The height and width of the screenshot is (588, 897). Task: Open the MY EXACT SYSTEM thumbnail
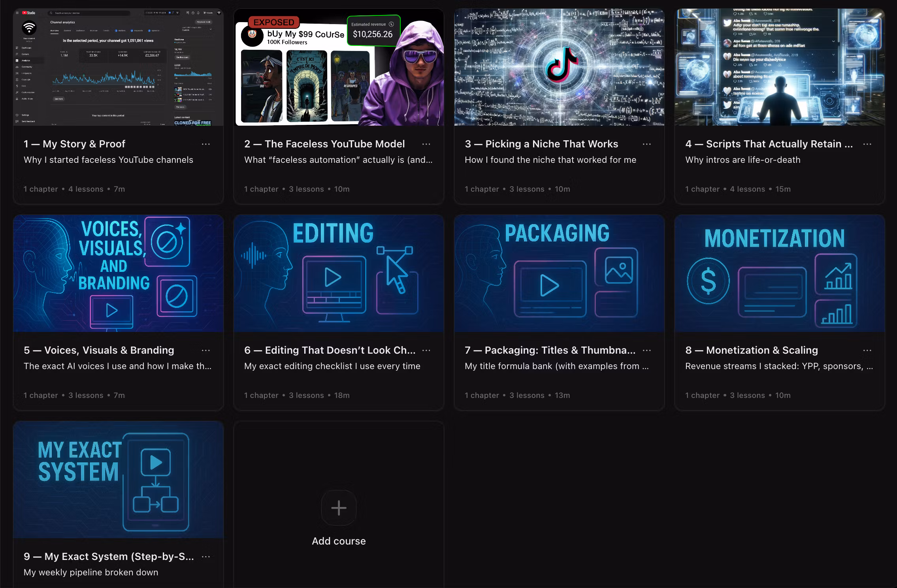click(118, 480)
